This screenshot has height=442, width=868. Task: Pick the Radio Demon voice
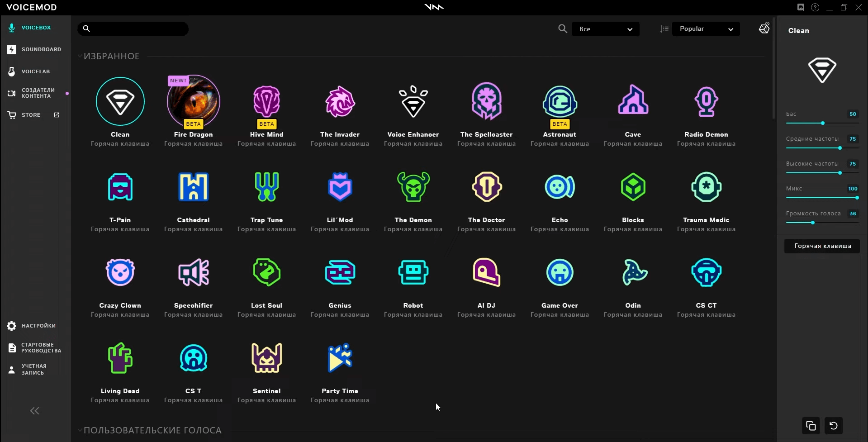pos(706,101)
